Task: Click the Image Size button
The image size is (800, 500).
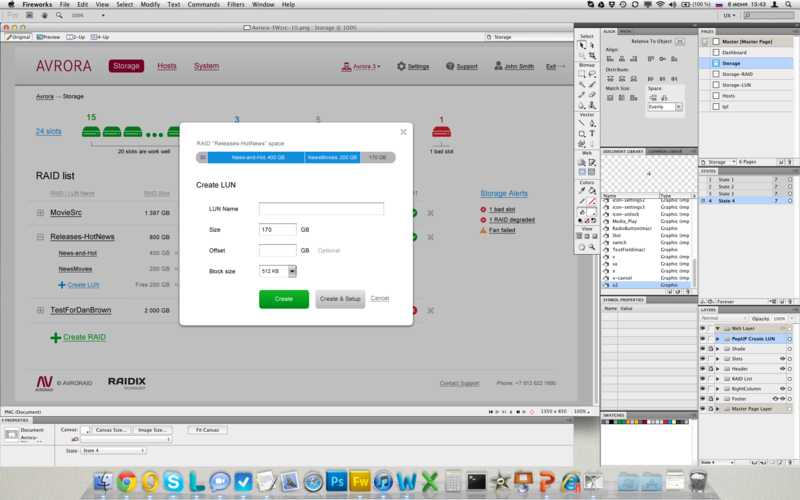Action: point(153,430)
